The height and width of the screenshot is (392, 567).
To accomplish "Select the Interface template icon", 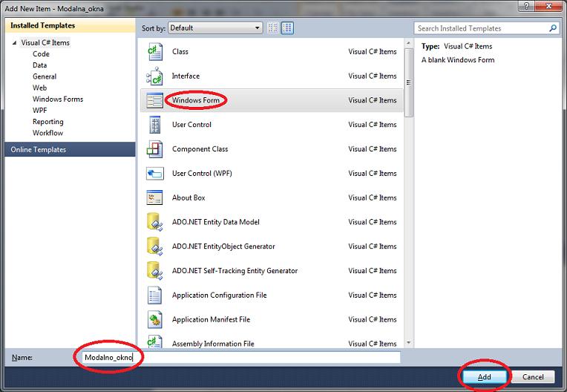I will click(x=154, y=76).
